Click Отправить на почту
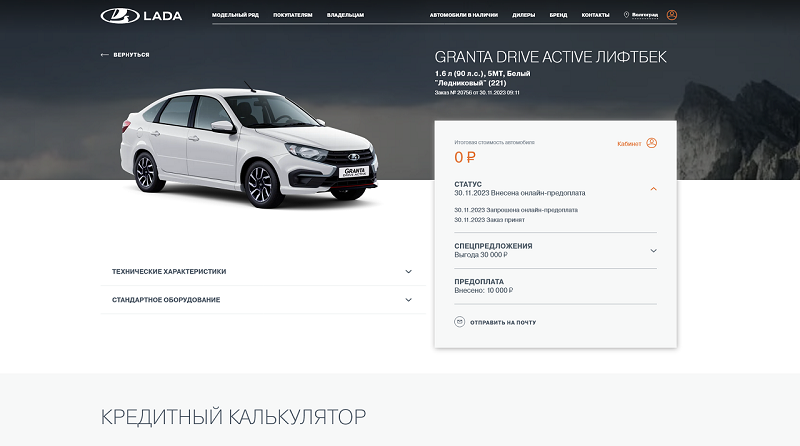Screen dimensions: 800x446 click(503, 323)
